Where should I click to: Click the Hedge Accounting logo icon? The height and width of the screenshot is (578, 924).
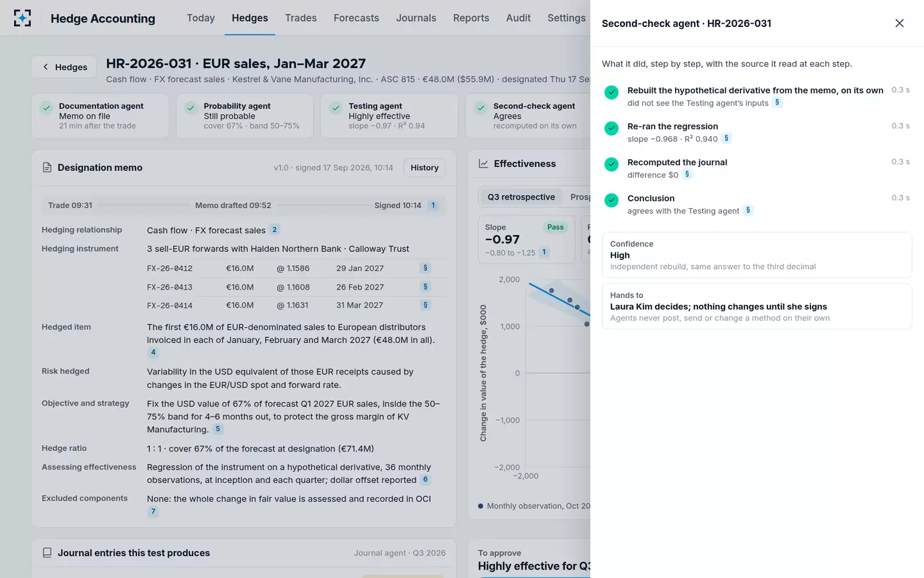[x=22, y=18]
